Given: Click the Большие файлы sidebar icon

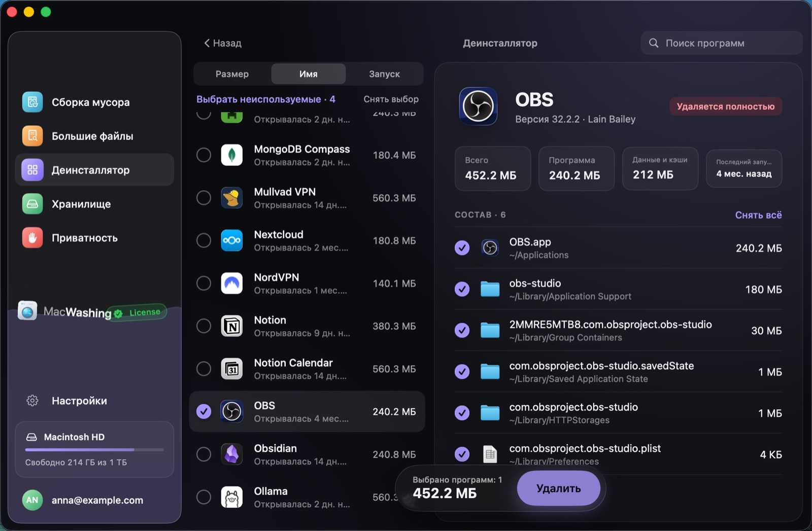Looking at the screenshot, I should [x=32, y=136].
